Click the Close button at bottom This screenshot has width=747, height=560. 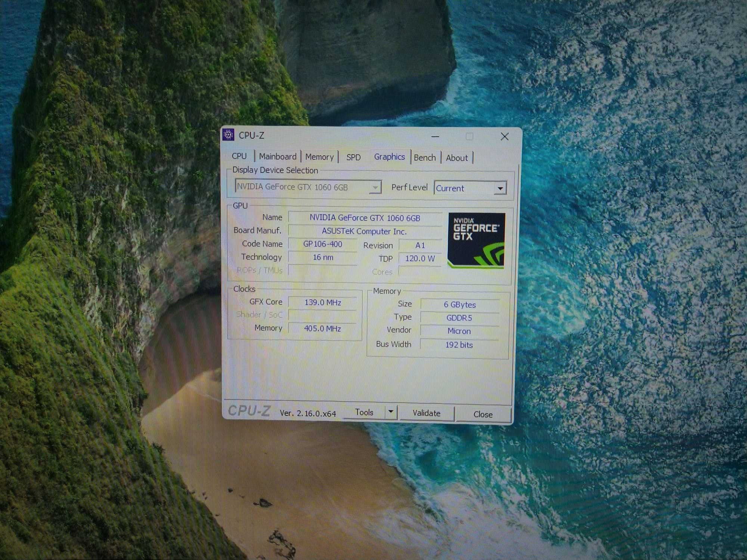(483, 414)
